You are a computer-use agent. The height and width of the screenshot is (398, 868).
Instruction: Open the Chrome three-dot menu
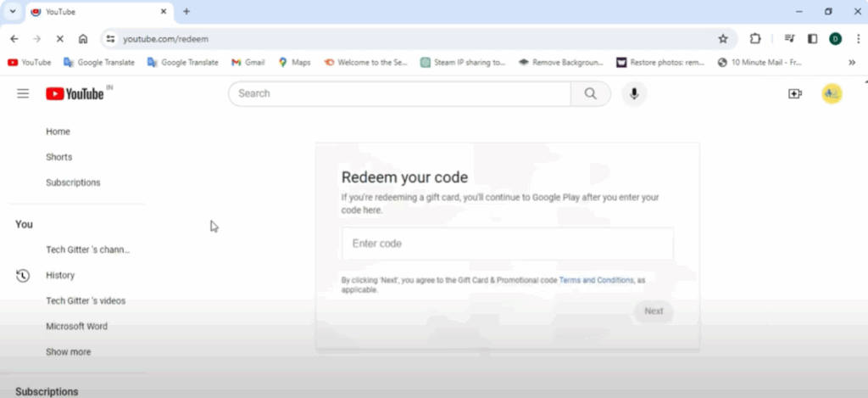[859, 39]
